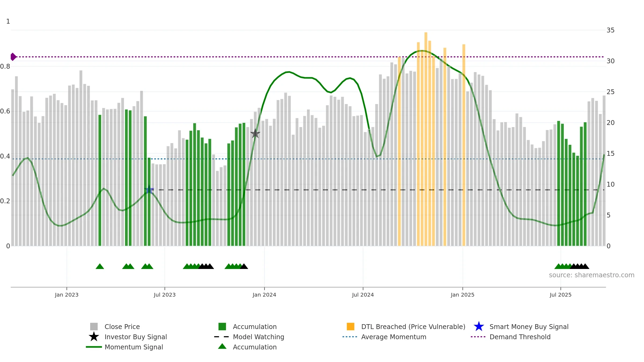This screenshot has width=644, height=362.
Task: Click the dashed black Model Watching legend icon
Action: (x=222, y=337)
